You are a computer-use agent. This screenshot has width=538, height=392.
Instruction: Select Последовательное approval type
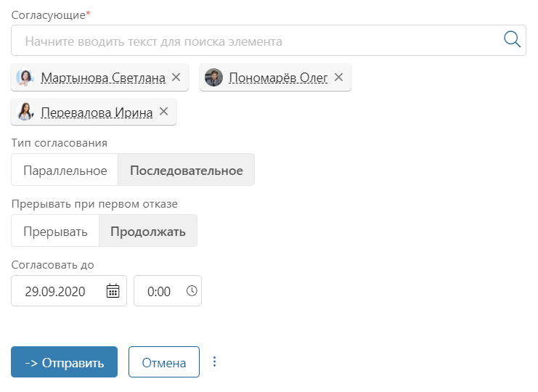(x=187, y=170)
